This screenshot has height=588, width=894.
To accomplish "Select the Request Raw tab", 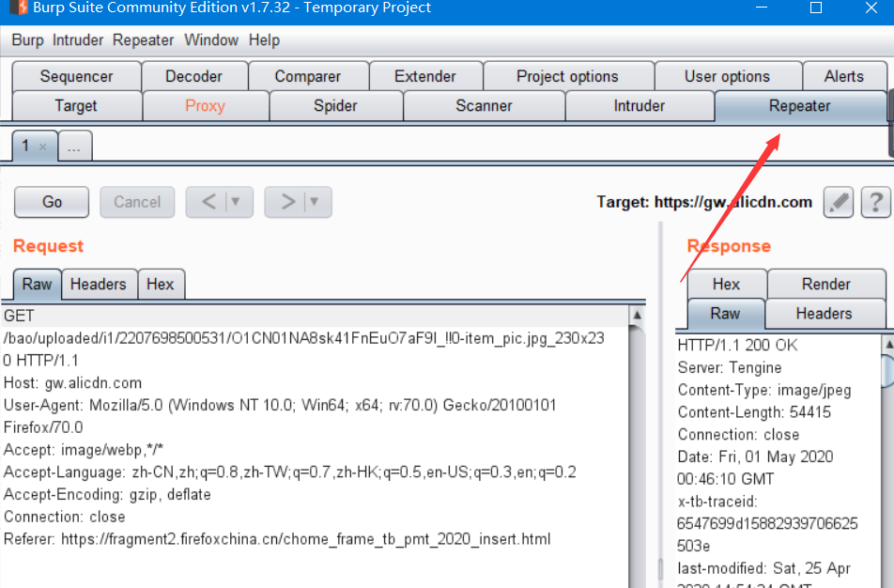I will click(37, 284).
